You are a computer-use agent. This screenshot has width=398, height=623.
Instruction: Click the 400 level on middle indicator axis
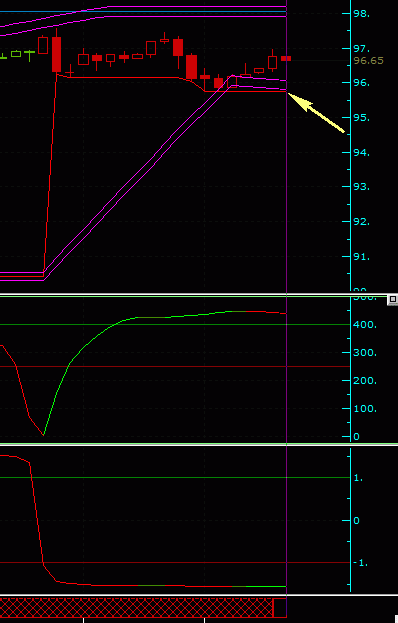pos(365,325)
